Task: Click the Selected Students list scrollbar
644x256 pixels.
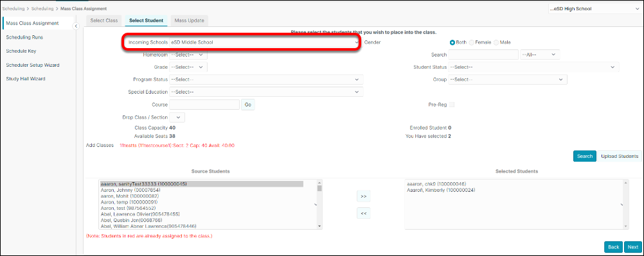Action: coord(626,204)
